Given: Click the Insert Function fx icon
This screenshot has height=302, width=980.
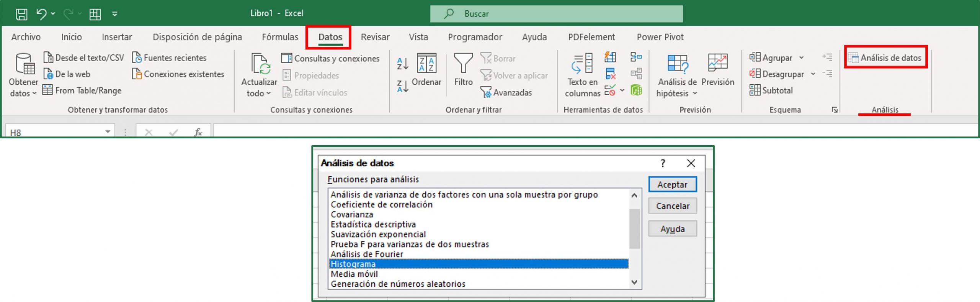Looking at the screenshot, I should point(198,132).
